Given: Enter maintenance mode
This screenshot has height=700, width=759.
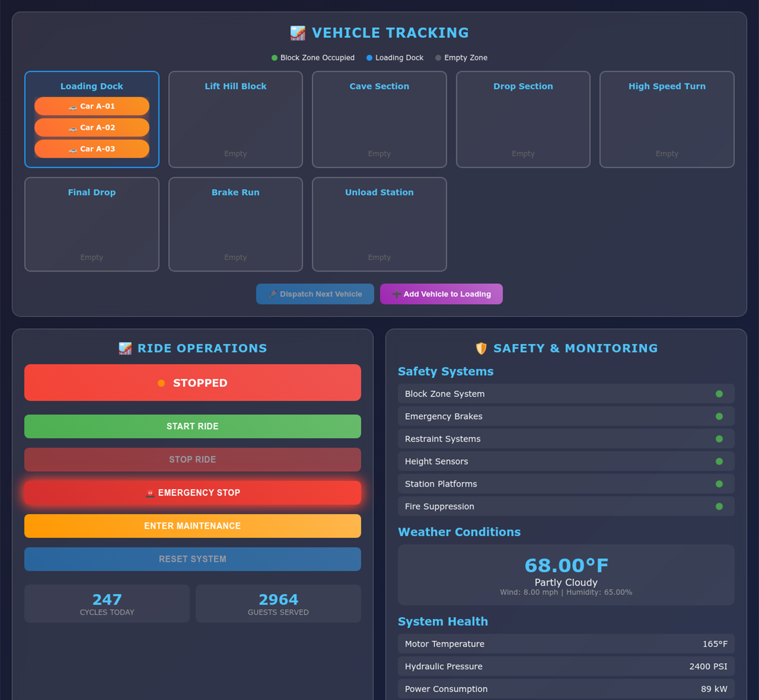Looking at the screenshot, I should coord(192,526).
